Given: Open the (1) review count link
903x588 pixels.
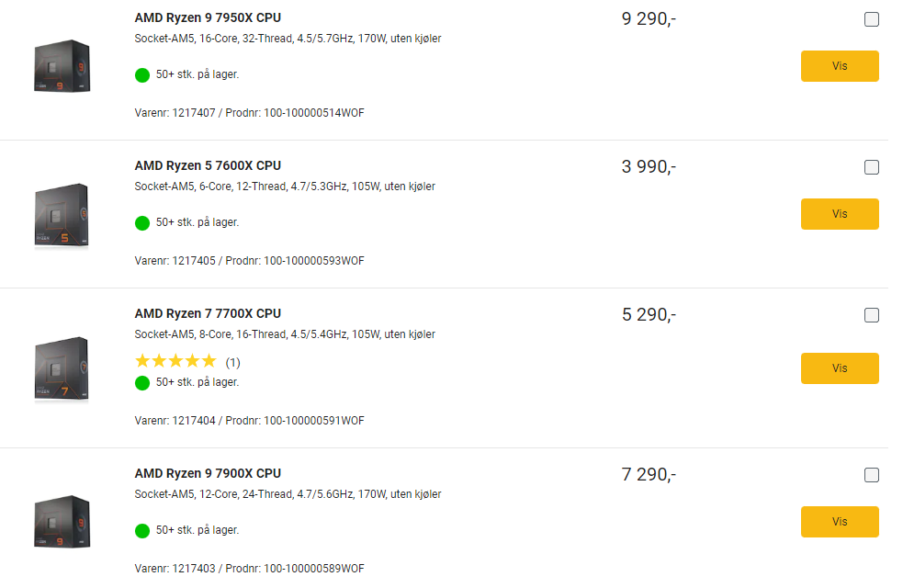Looking at the screenshot, I should (x=232, y=362).
